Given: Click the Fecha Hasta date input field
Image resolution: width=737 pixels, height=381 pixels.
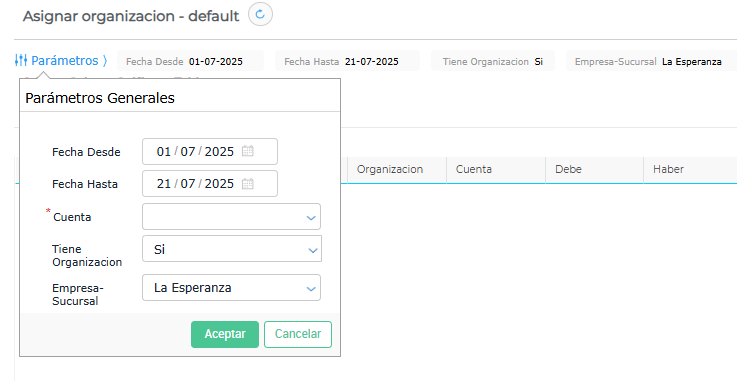Looking at the screenshot, I should [210, 184].
